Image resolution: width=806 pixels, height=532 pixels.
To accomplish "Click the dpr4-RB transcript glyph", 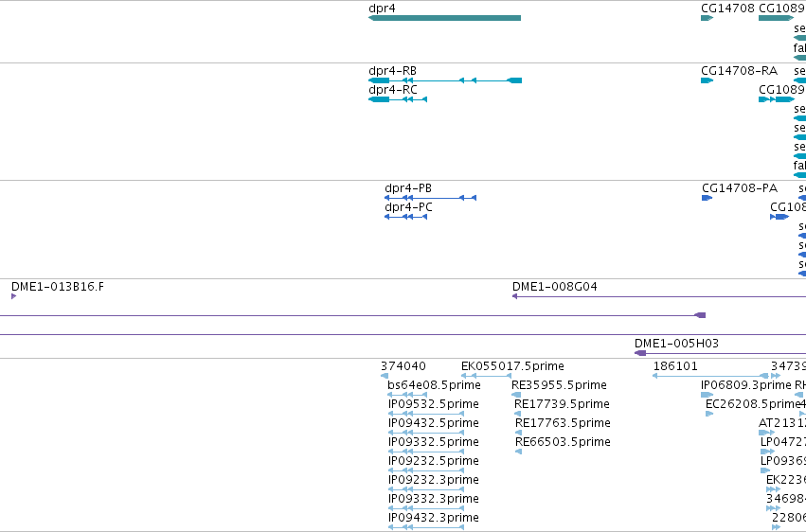I will (445, 80).
